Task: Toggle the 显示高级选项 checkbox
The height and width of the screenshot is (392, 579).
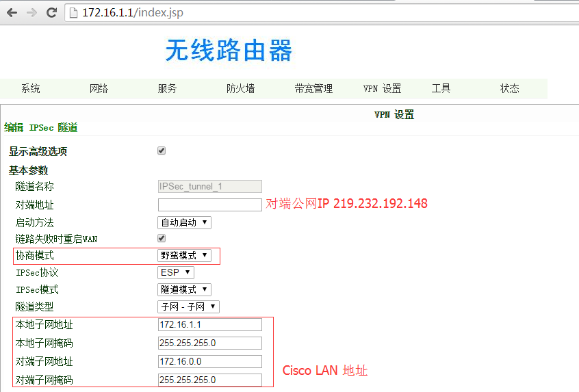Action: (162, 151)
